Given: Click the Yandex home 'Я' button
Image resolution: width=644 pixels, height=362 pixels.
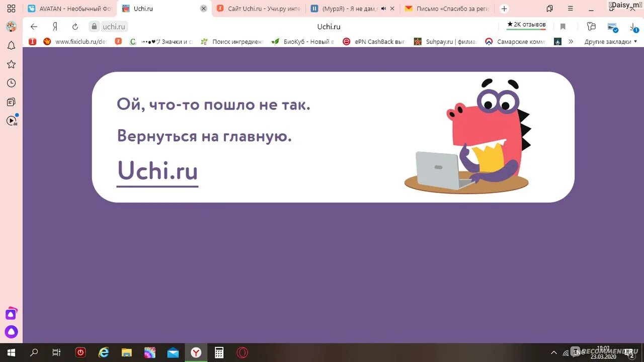Looking at the screenshot, I should (x=55, y=27).
